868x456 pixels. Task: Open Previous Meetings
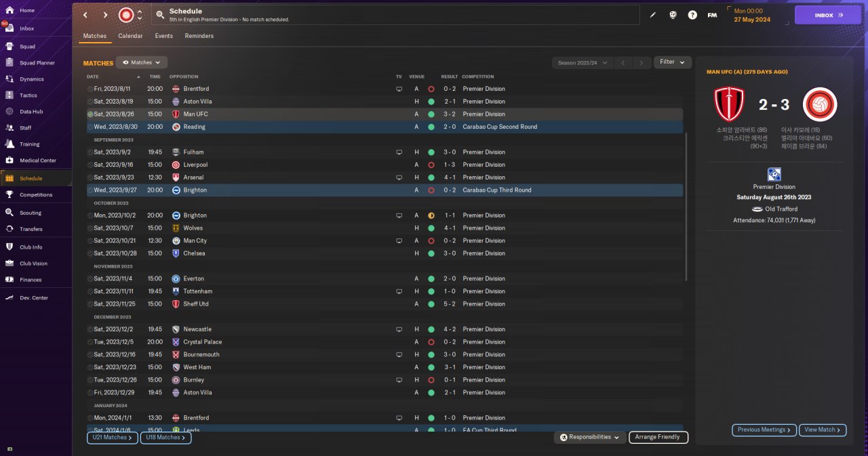pos(764,430)
